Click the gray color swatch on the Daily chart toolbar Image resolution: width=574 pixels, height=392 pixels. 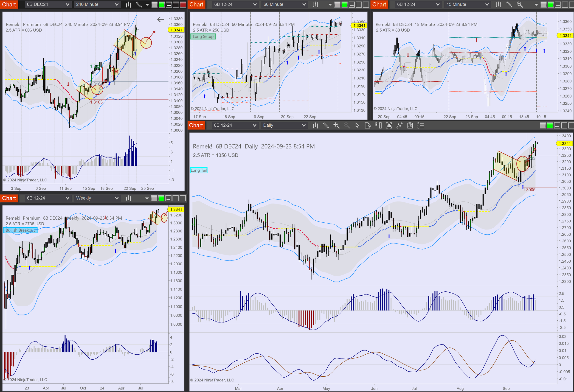point(543,126)
